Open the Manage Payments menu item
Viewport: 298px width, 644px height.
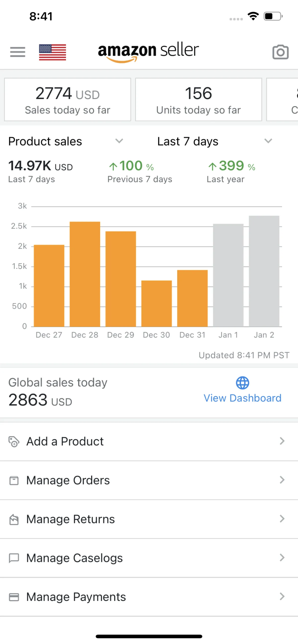point(76,597)
